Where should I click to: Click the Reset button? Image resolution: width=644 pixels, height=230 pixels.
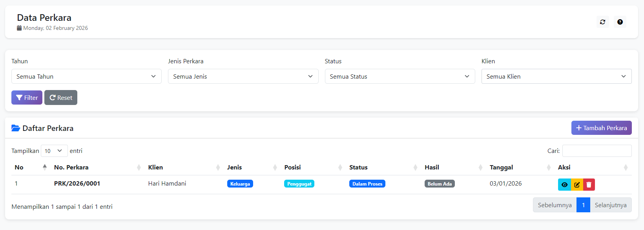[61, 98]
